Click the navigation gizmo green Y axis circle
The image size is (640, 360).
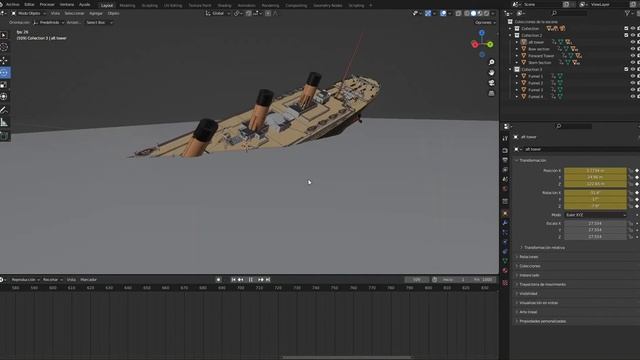490,44
